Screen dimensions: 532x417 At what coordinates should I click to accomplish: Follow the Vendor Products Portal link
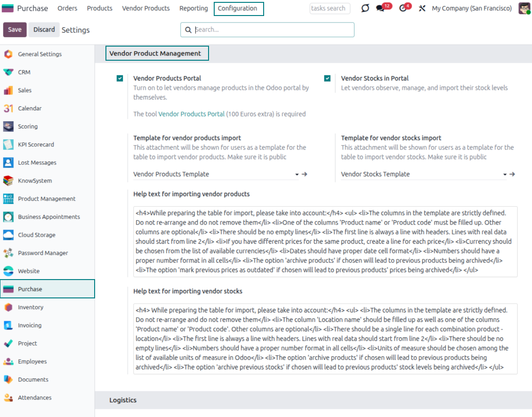(191, 114)
